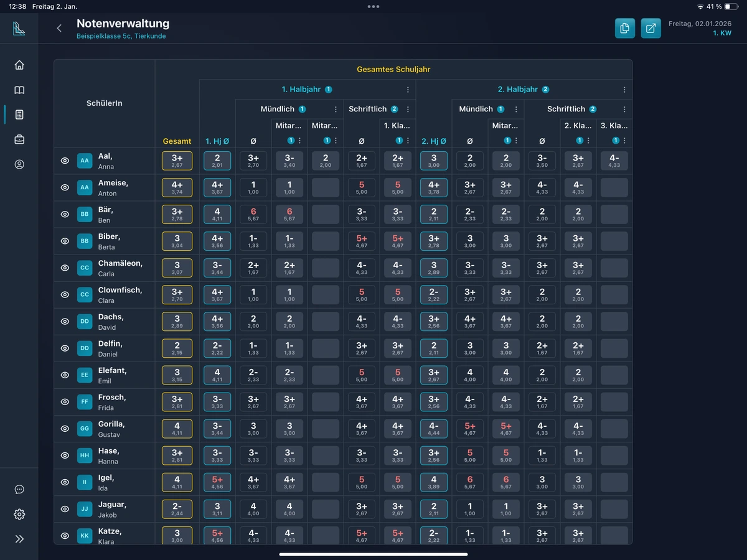Select the Gesamt column header
The height and width of the screenshot is (560, 747).
tap(177, 141)
